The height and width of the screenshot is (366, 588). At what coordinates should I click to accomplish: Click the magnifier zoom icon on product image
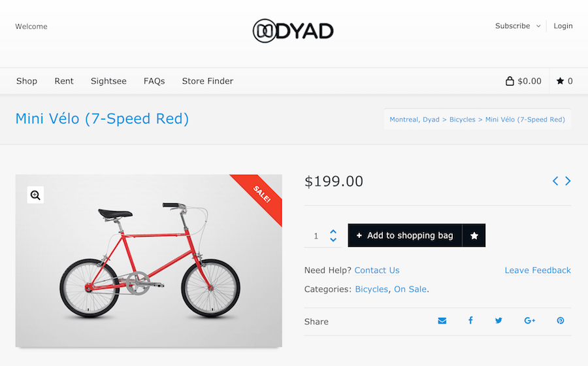point(35,195)
